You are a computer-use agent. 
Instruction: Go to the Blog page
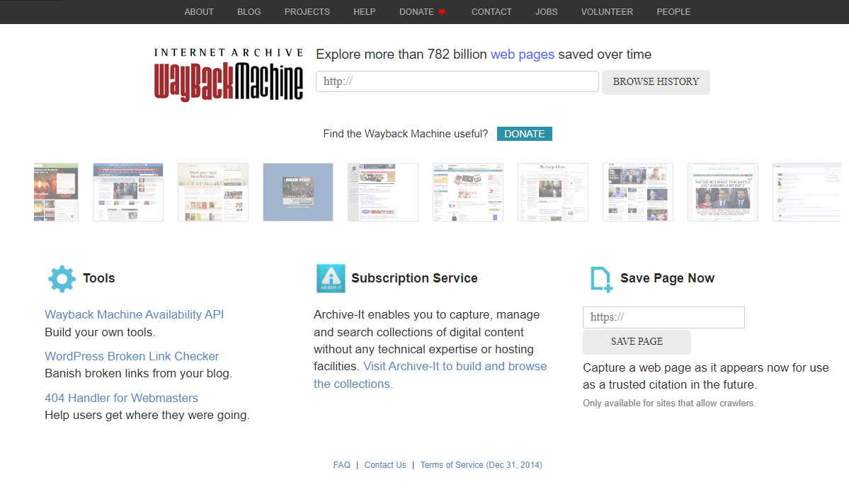coord(249,12)
